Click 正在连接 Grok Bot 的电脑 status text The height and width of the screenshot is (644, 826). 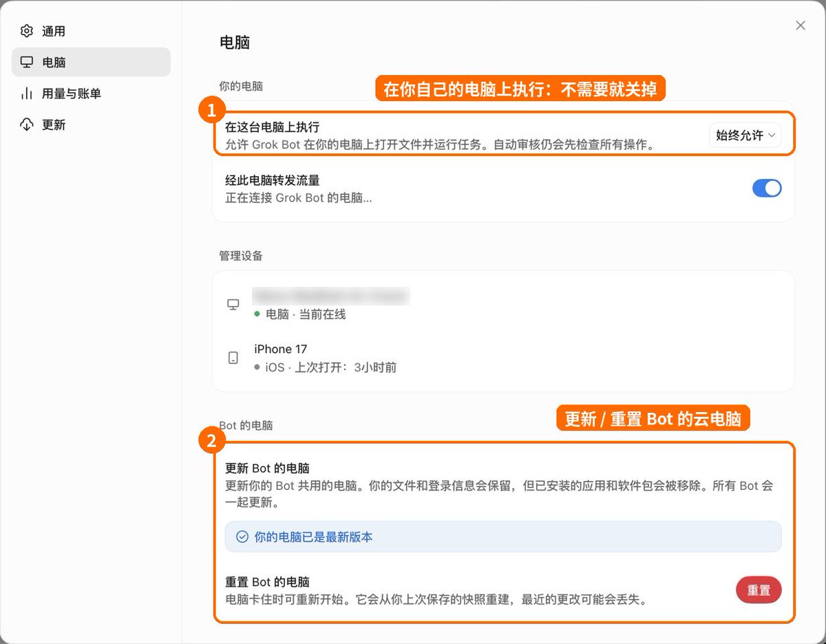(299, 198)
